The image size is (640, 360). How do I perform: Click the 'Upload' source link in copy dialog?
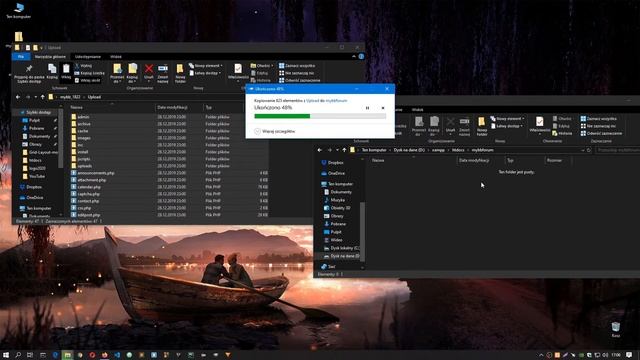pos(313,100)
